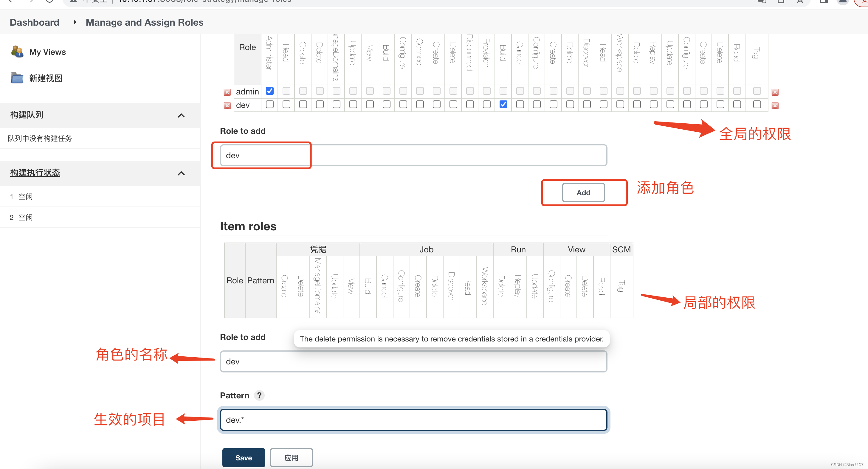Enable Replay permission for dev role
Screen dimensions: 868x469
coord(653,105)
